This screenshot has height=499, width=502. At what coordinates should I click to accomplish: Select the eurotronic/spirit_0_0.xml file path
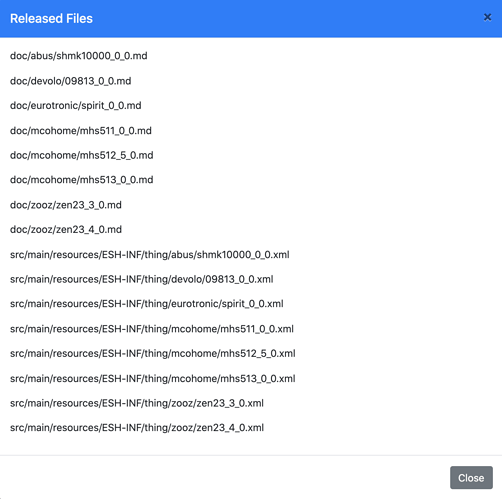(147, 304)
